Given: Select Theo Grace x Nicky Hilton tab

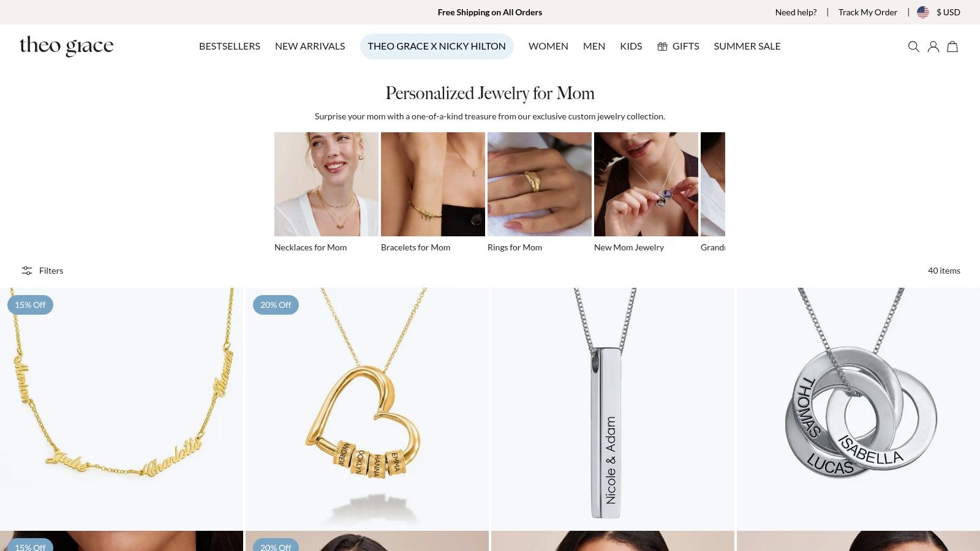Looking at the screenshot, I should [x=437, y=47].
